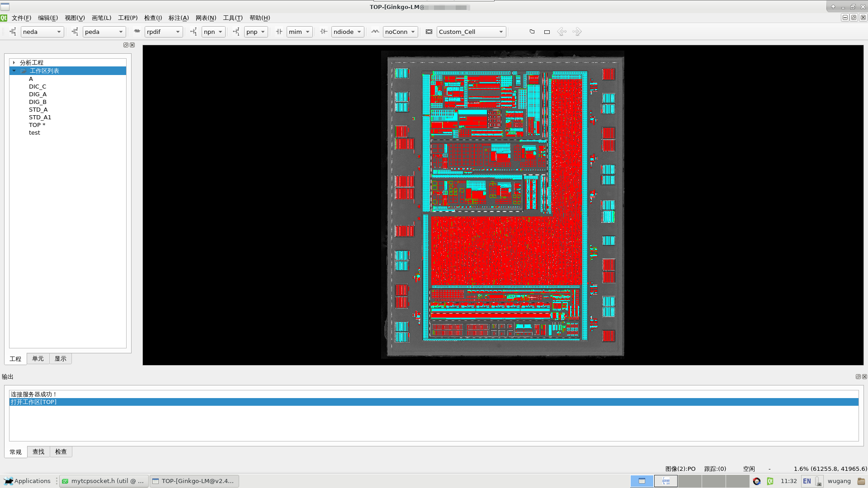Image resolution: width=868 pixels, height=488 pixels.
Task: Click the rectangle tool icon in toolbar
Action: 547,32
